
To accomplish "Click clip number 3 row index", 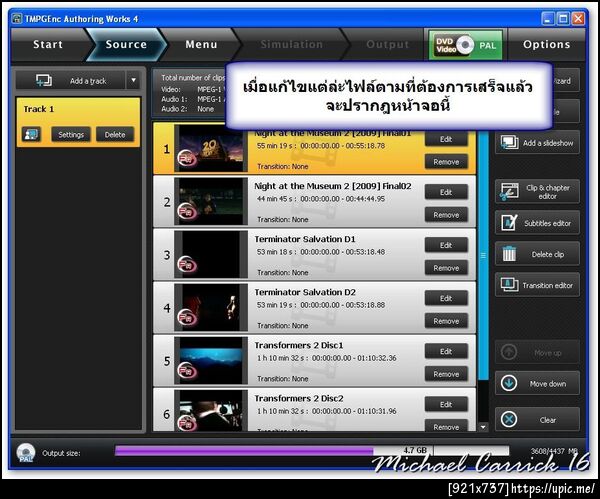I will coord(166,255).
